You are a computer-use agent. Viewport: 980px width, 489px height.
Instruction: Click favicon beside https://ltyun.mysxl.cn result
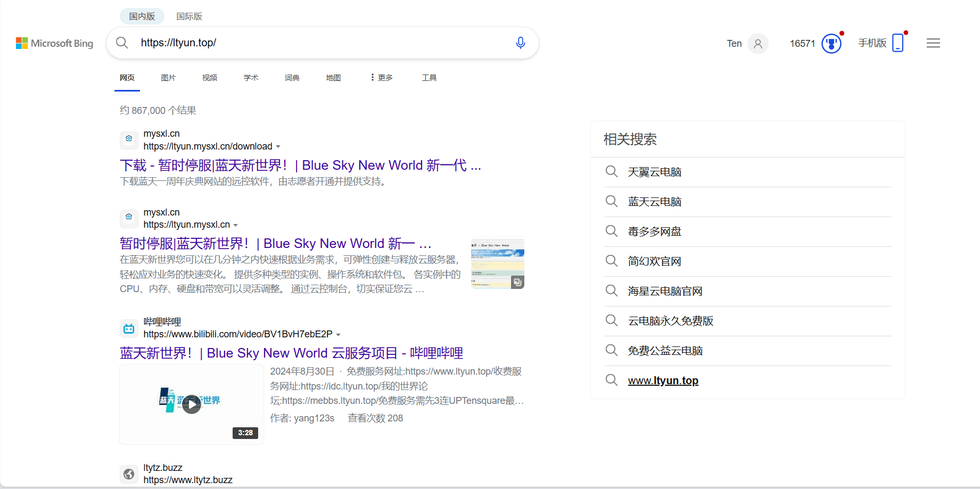(x=129, y=218)
